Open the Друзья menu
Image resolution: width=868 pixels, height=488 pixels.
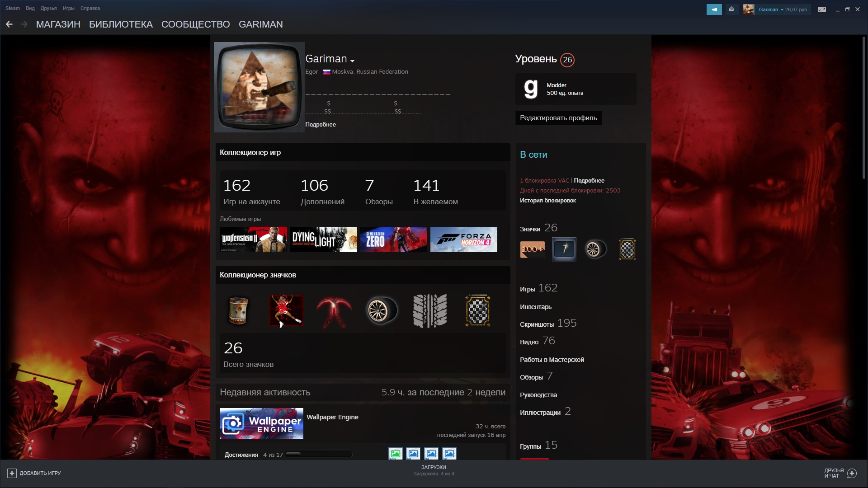click(x=48, y=8)
